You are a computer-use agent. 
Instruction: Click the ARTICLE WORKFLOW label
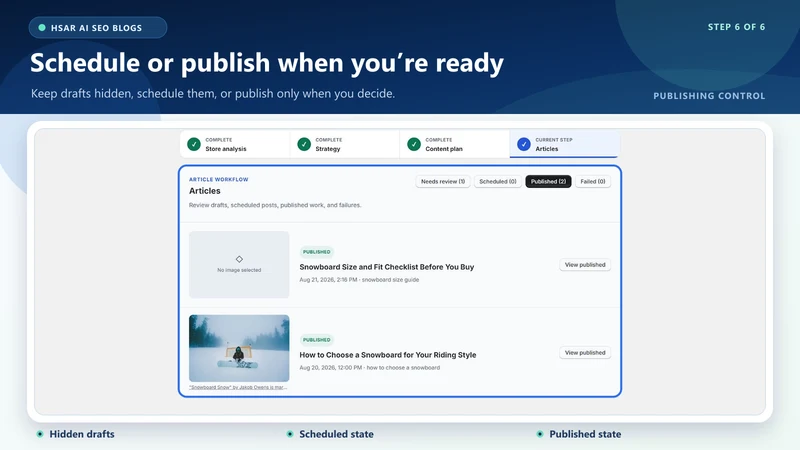(x=218, y=180)
